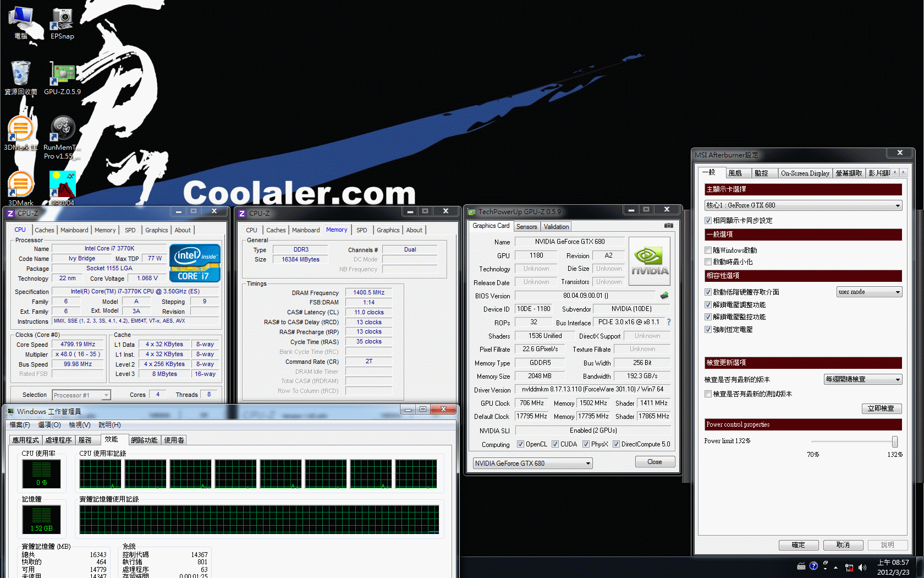Click the Show Desktop strip at taskbar end
The width and height of the screenshot is (924, 578).
920,568
